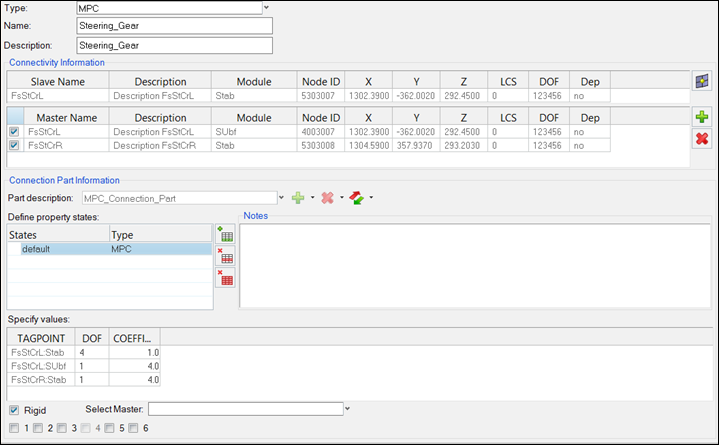Click the red-green swap arrows icon
This screenshot has width=719, height=445.
pos(357,197)
